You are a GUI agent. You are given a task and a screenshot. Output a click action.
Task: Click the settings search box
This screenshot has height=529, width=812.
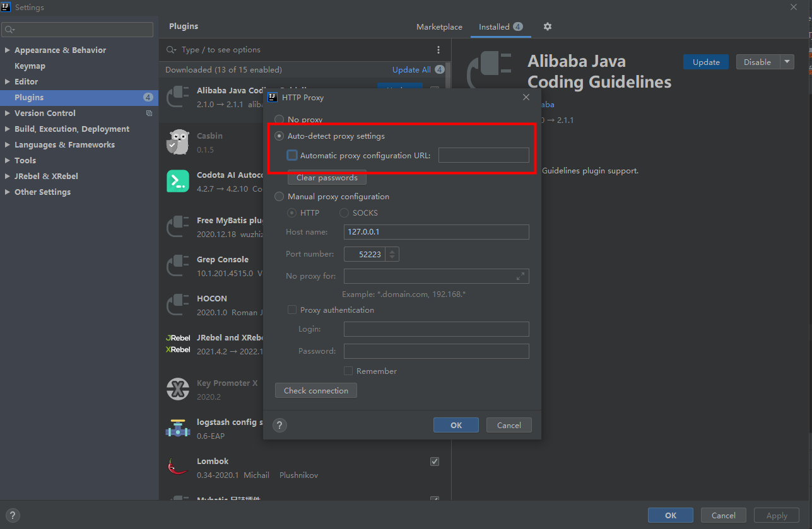[x=77, y=30]
